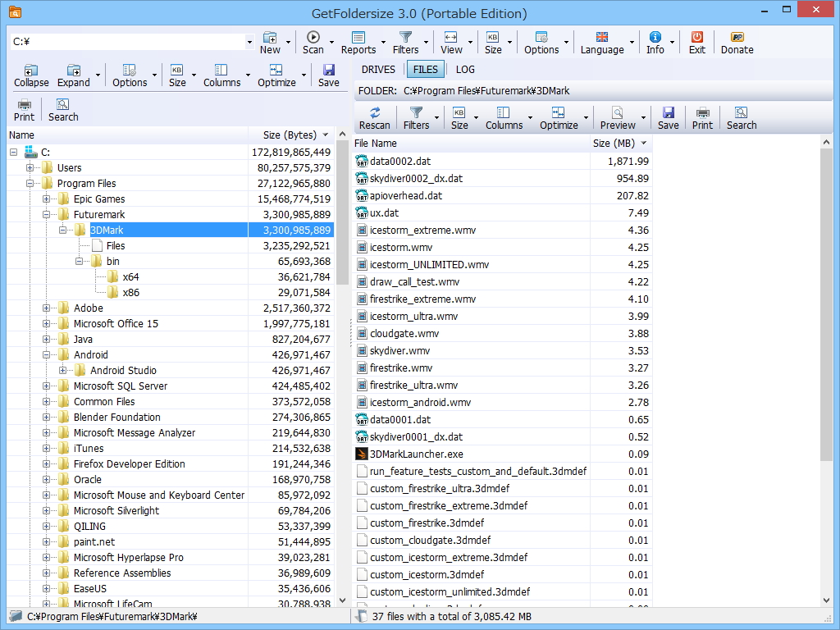Select file 3DMarkLauncher.exe
Viewport: 840px width, 630px height.
[x=416, y=454]
